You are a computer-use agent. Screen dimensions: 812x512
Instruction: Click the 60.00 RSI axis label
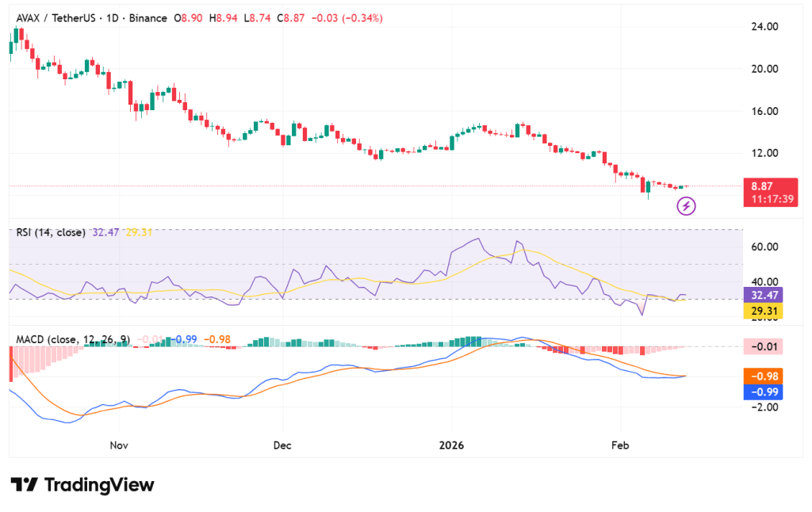coord(764,247)
